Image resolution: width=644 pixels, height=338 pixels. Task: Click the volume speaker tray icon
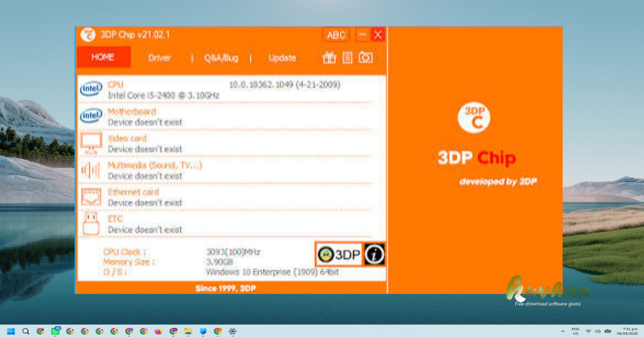click(597, 332)
